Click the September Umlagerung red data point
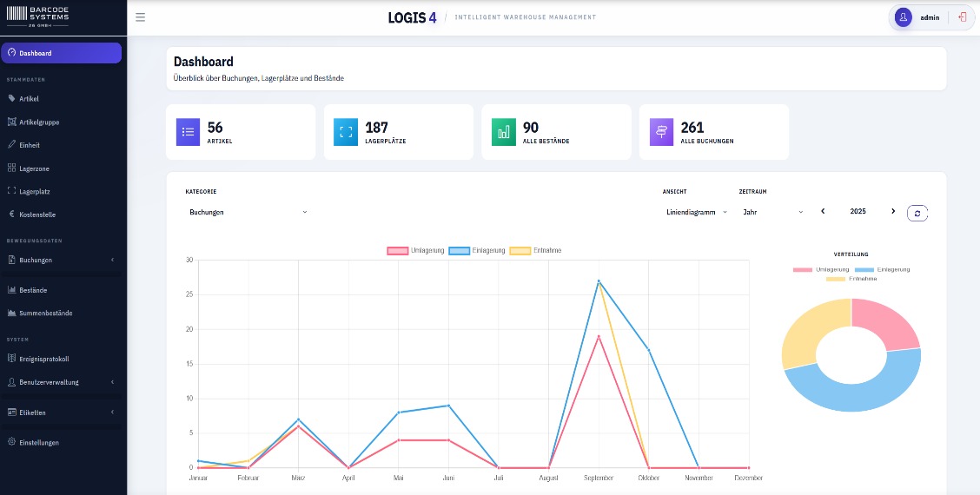Screen dimensions: 980x495 pos(599,336)
